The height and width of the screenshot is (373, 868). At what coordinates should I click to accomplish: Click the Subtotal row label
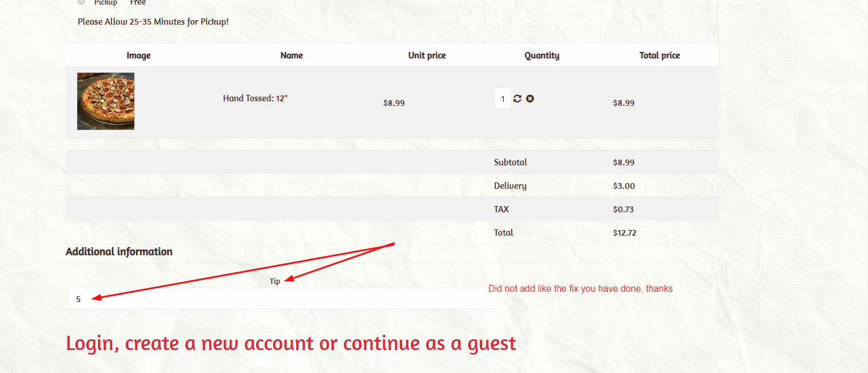[511, 162]
